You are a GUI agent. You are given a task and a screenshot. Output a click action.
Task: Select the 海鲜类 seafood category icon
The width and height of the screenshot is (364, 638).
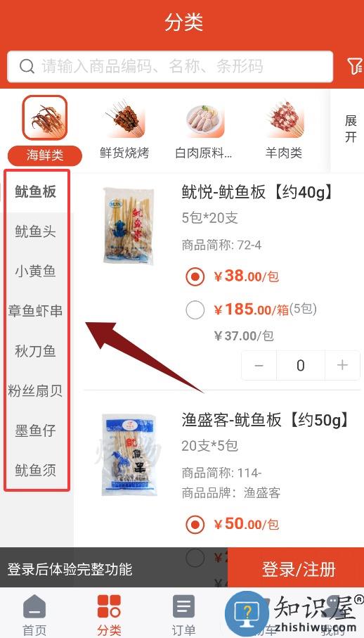tap(45, 118)
